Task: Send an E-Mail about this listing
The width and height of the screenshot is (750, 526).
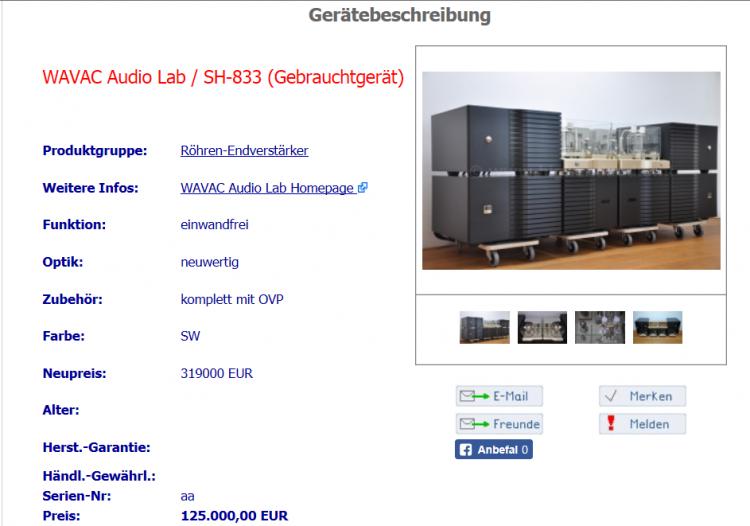Action: coord(499,396)
